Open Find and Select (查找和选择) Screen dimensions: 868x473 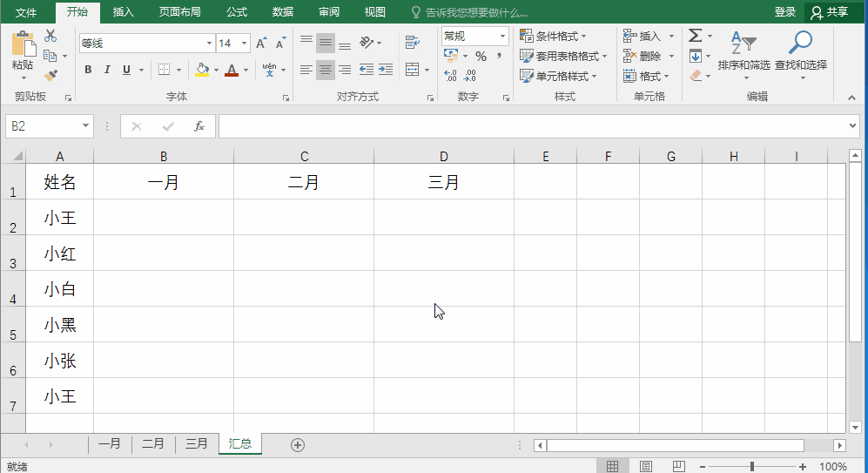800,56
